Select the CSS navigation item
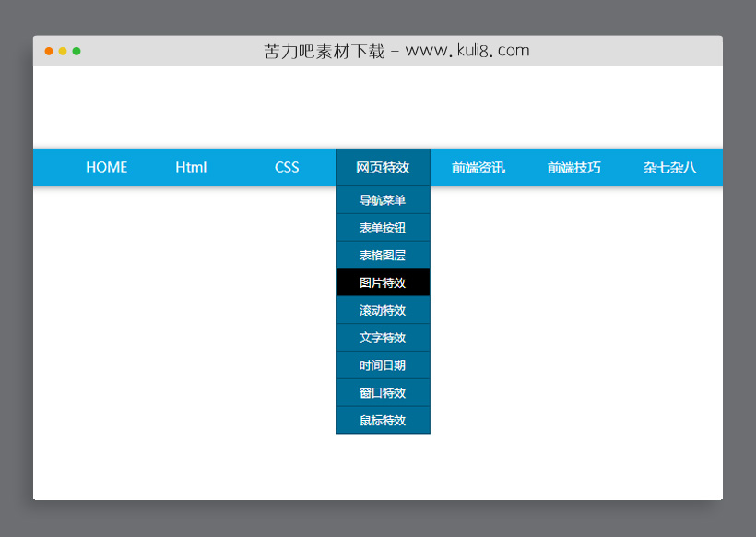This screenshot has height=537, width=756. point(287,167)
